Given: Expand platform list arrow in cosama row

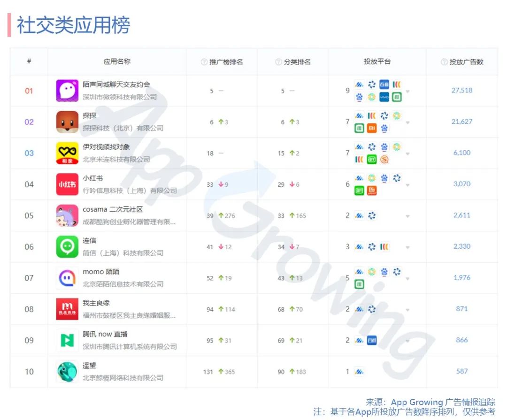Looking at the screenshot, I should [x=408, y=216].
